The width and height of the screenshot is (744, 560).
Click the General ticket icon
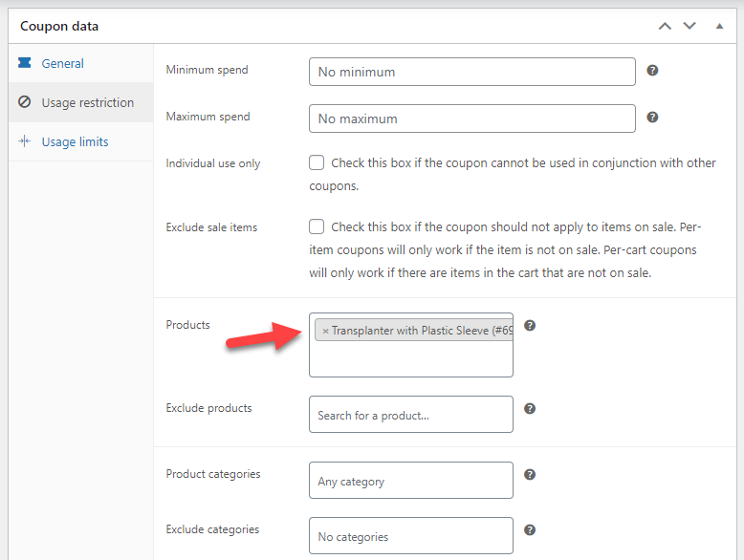(25, 62)
